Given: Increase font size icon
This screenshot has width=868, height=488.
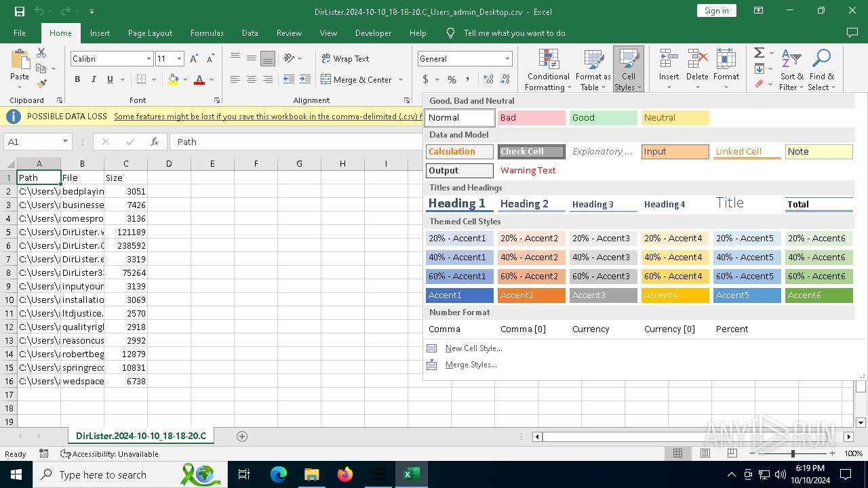Looking at the screenshot, I should 194,59.
